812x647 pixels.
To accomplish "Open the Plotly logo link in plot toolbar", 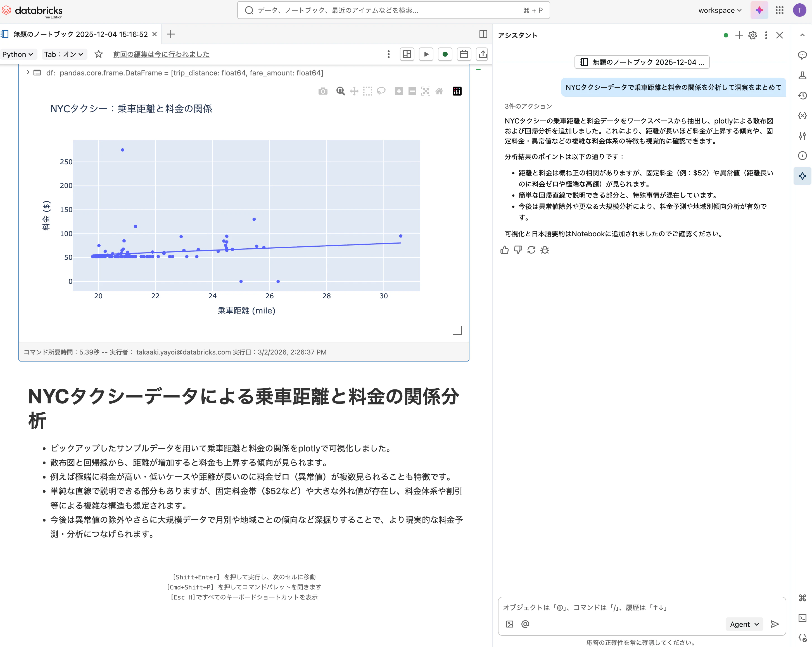I will point(457,91).
